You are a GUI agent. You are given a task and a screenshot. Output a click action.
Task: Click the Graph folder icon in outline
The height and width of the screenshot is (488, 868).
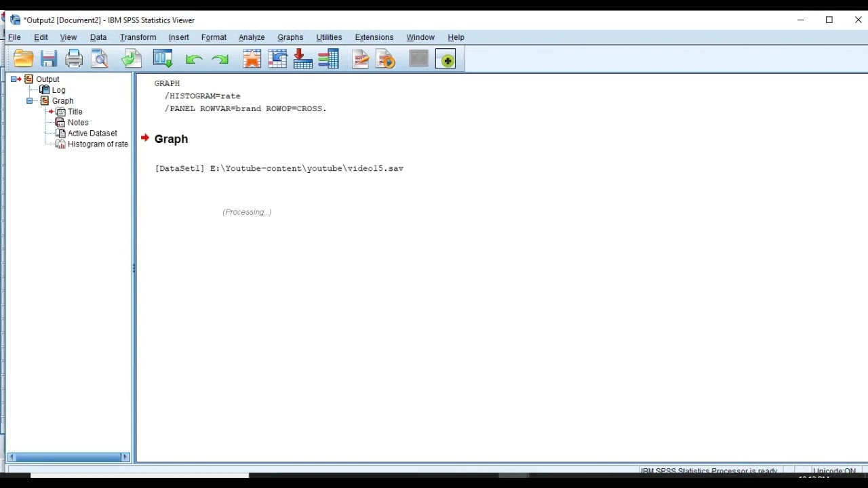point(45,100)
